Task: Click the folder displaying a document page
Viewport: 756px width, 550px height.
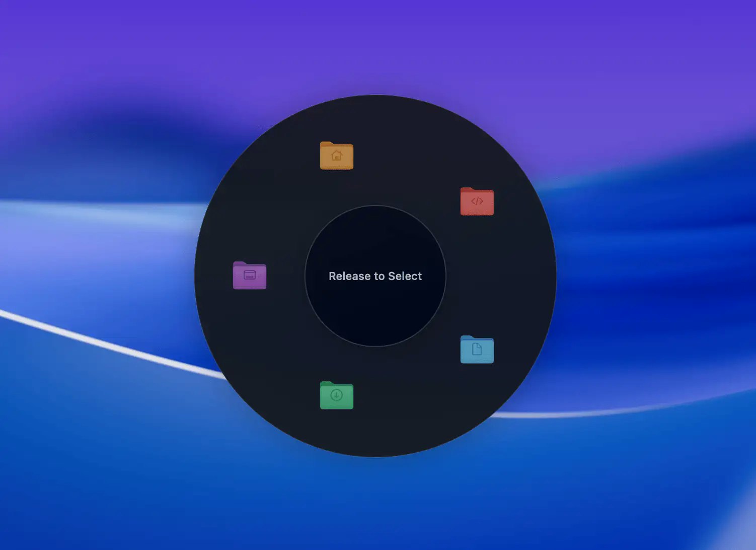Action: (477, 350)
